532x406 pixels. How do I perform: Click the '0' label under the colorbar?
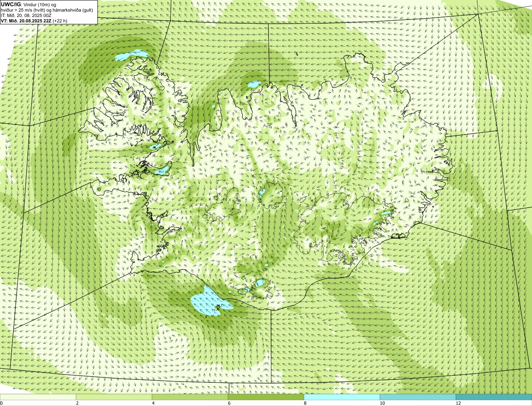1,403
